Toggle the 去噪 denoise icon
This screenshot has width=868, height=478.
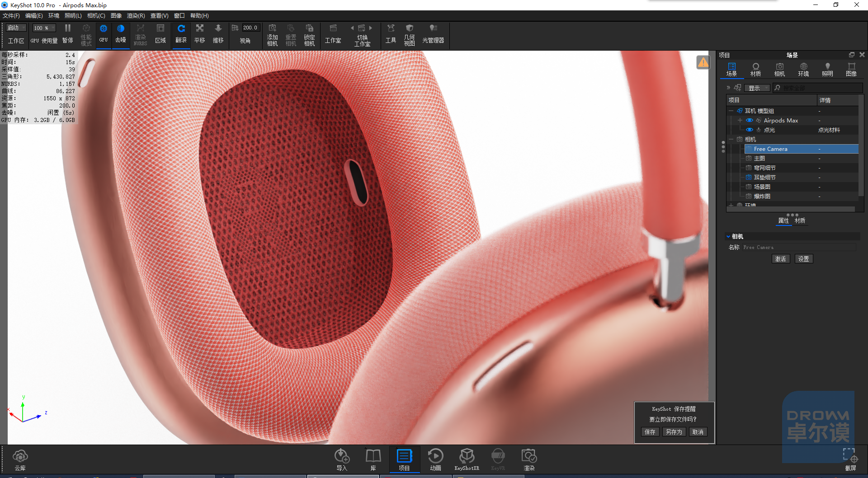click(x=121, y=34)
